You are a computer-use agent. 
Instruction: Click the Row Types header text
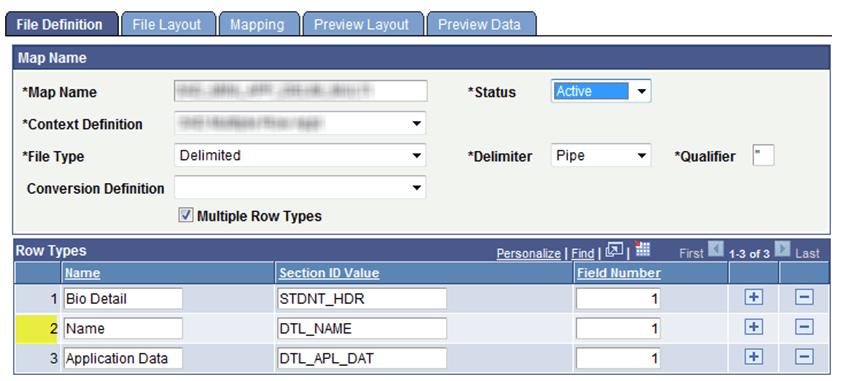(51, 251)
